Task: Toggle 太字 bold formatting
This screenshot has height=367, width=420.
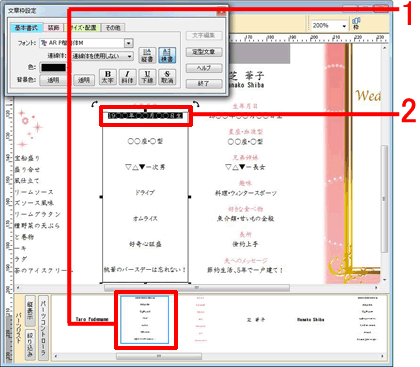Action: [108, 77]
